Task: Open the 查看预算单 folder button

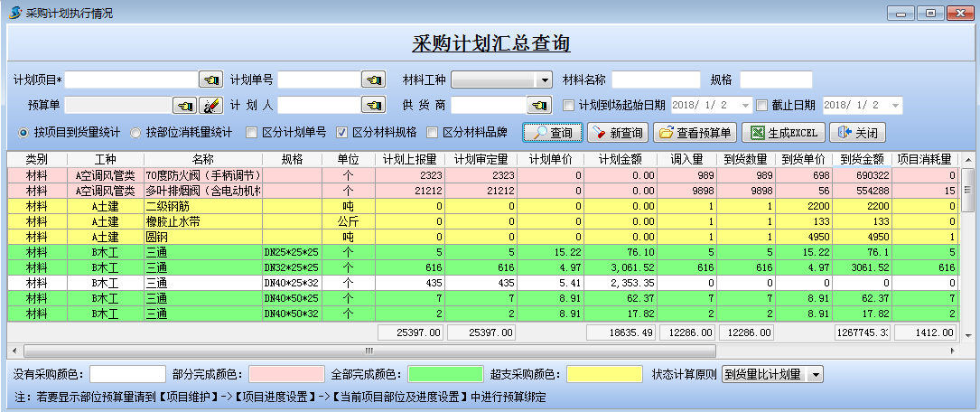Action: point(694,133)
